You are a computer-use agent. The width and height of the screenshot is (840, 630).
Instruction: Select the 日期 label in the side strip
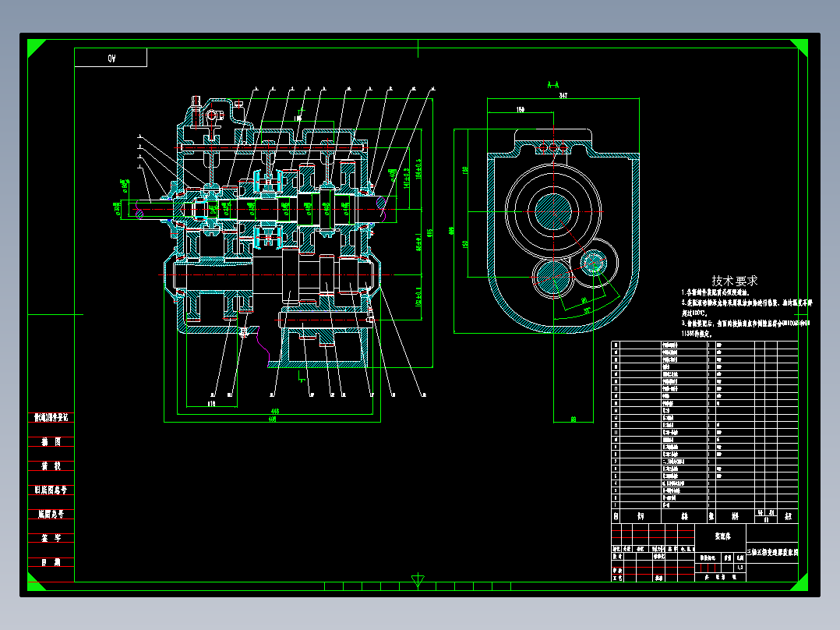coord(51,562)
